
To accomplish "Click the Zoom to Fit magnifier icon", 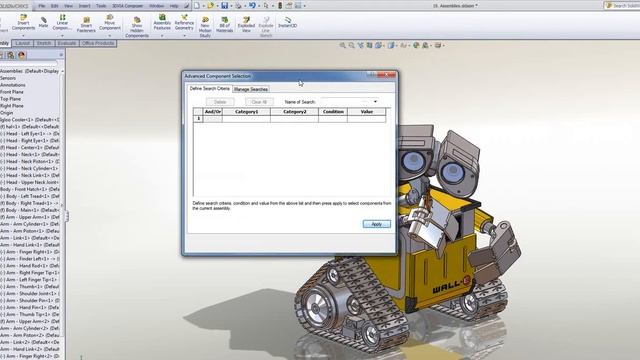I will [x=342, y=45].
